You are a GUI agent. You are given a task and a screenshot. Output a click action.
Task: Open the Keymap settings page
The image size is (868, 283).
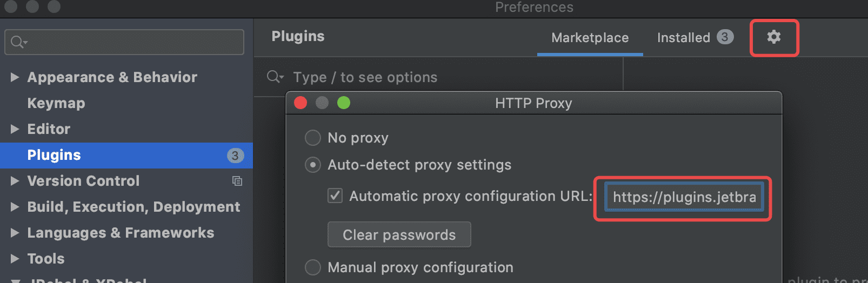click(56, 103)
